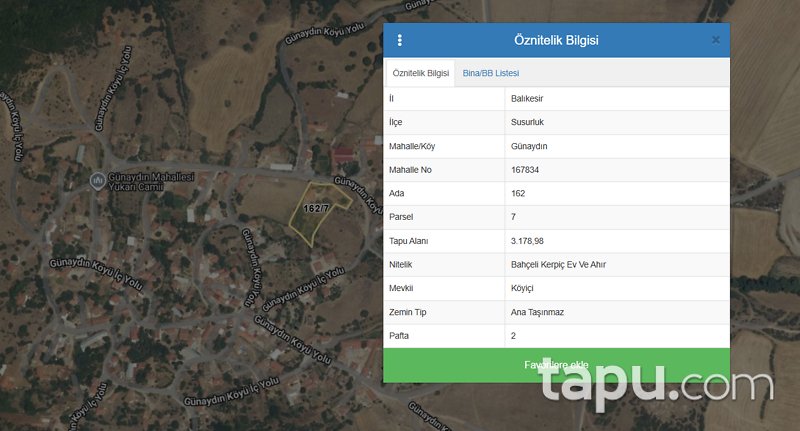Click the tapu.com watermark logo
The height and width of the screenshot is (431, 800).
pos(655,384)
